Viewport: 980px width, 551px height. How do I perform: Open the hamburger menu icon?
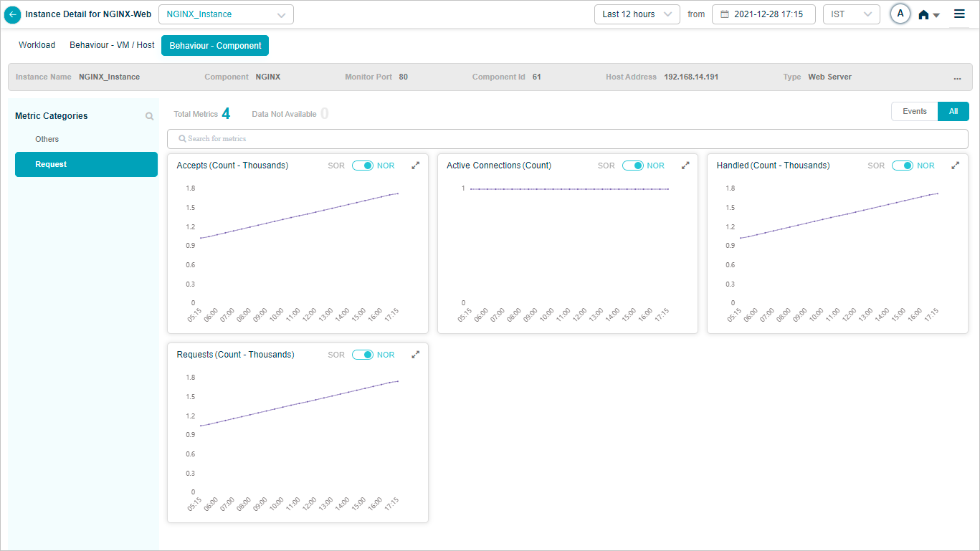coord(959,14)
